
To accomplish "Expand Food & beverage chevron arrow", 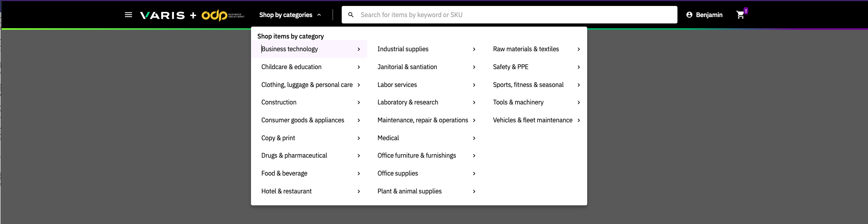I will (x=359, y=173).
